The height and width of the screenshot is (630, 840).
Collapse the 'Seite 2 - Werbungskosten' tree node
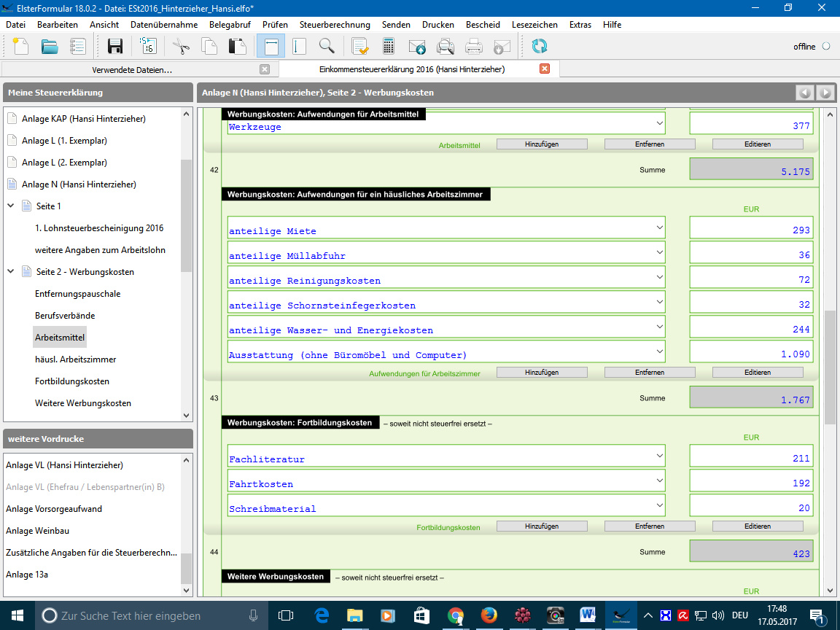pyautogui.click(x=11, y=272)
